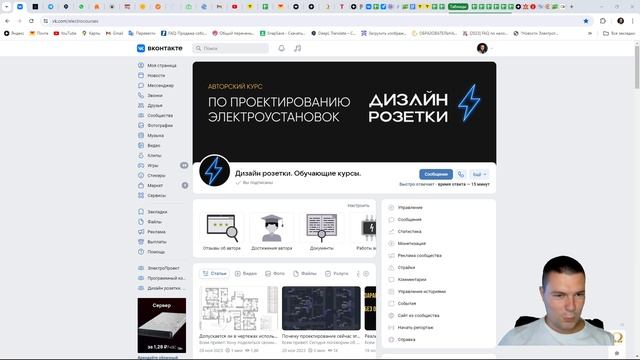640x360 pixels.
Task: Open profile avatar menu in header
Action: (x=484, y=48)
